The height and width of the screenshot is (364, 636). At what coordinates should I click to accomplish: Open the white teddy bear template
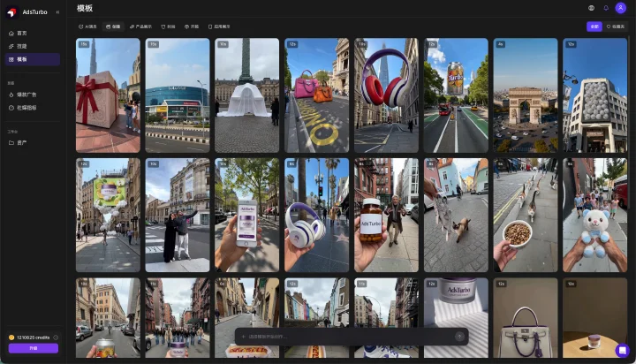tap(595, 215)
